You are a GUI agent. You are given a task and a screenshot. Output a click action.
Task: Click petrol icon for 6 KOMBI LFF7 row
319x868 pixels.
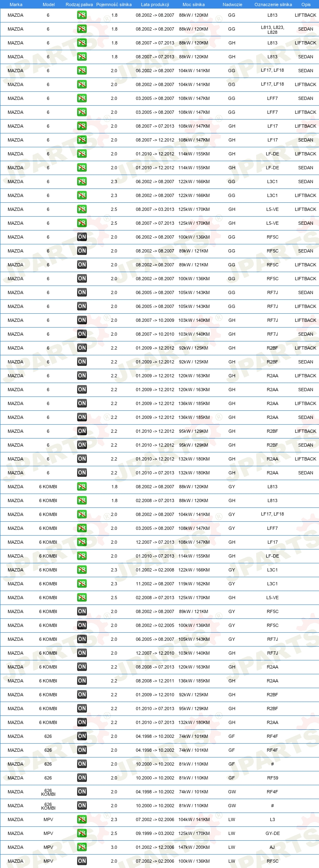82,528
